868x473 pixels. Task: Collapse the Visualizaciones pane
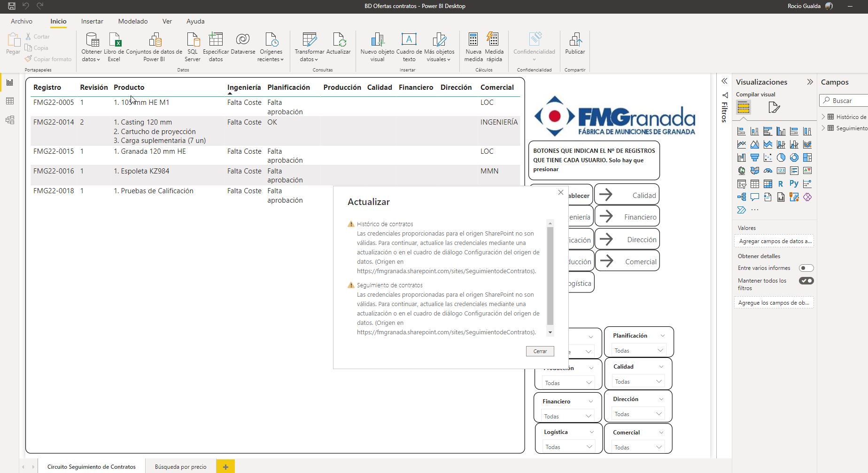(810, 82)
